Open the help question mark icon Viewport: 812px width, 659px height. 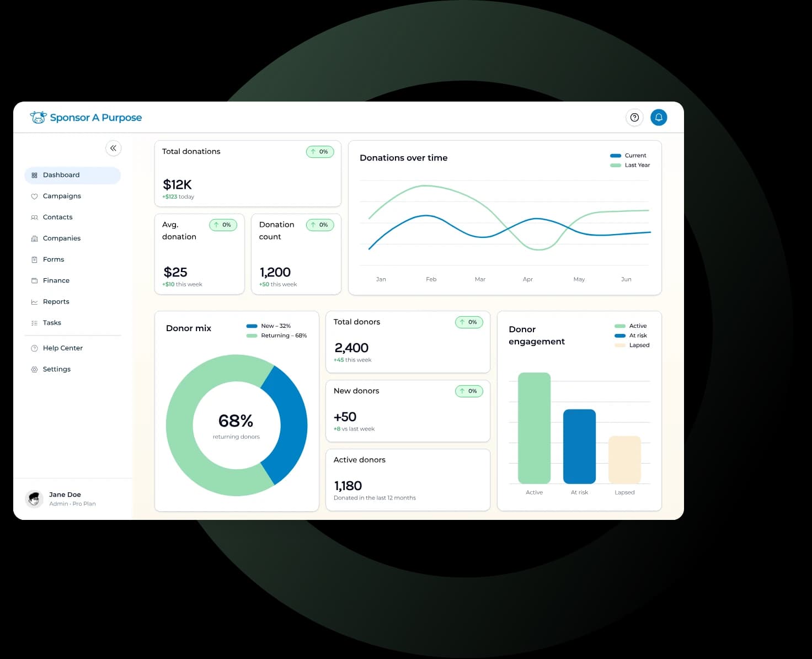coord(634,117)
